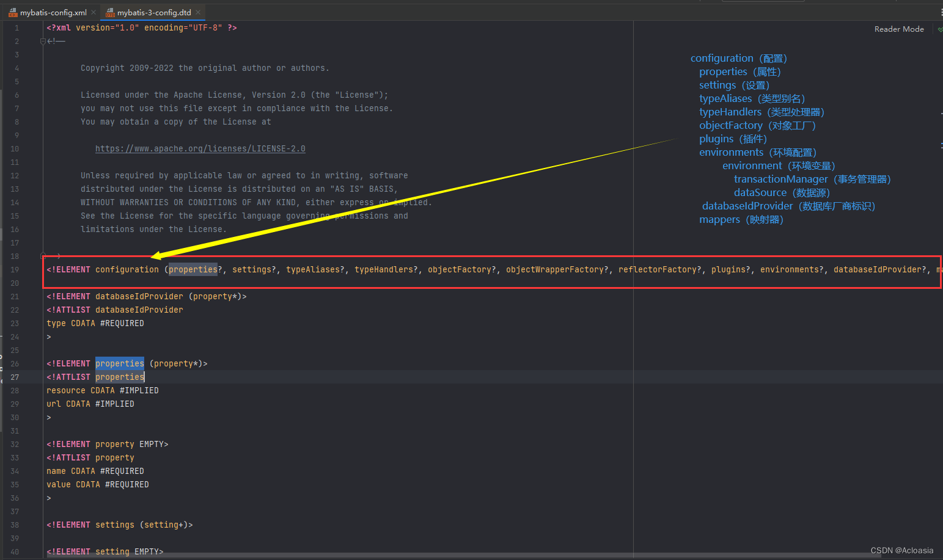
Task: Close the mybatis-3-config.dtd tab
Action: [x=197, y=12]
